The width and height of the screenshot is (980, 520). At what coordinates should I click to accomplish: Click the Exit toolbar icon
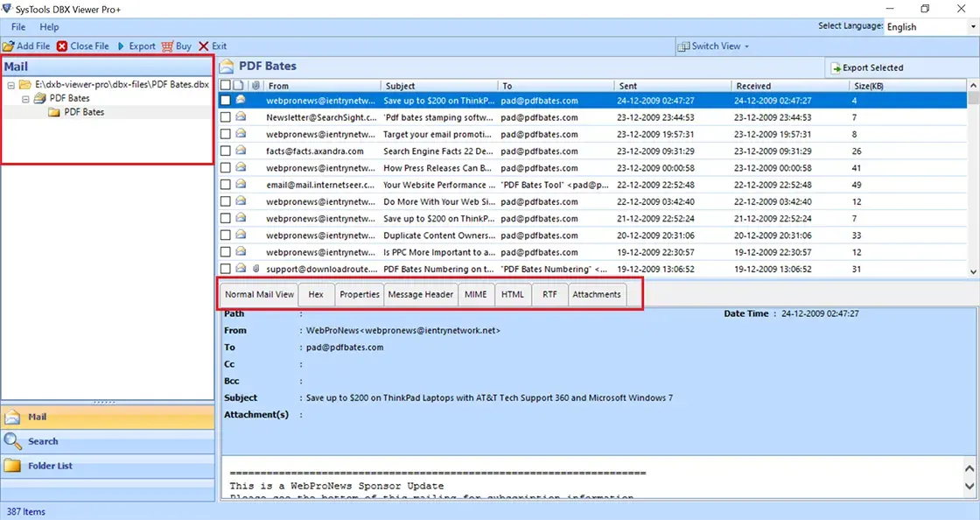pyautogui.click(x=204, y=46)
